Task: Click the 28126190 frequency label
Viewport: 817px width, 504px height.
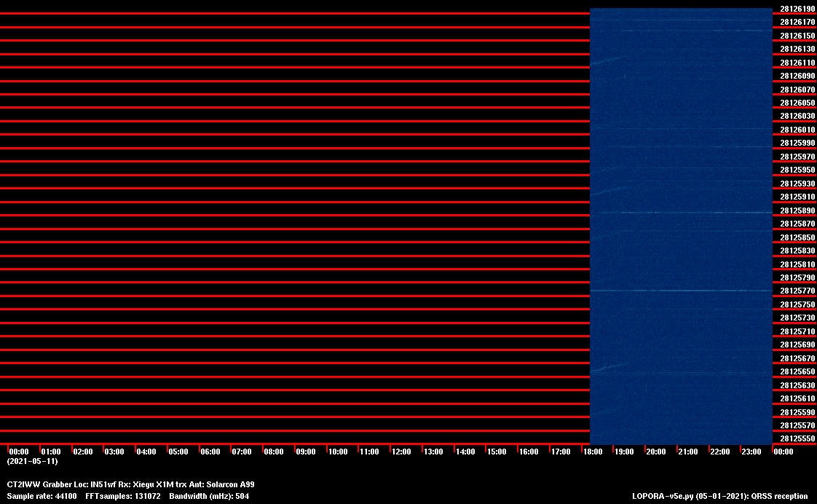Action: 797,9
